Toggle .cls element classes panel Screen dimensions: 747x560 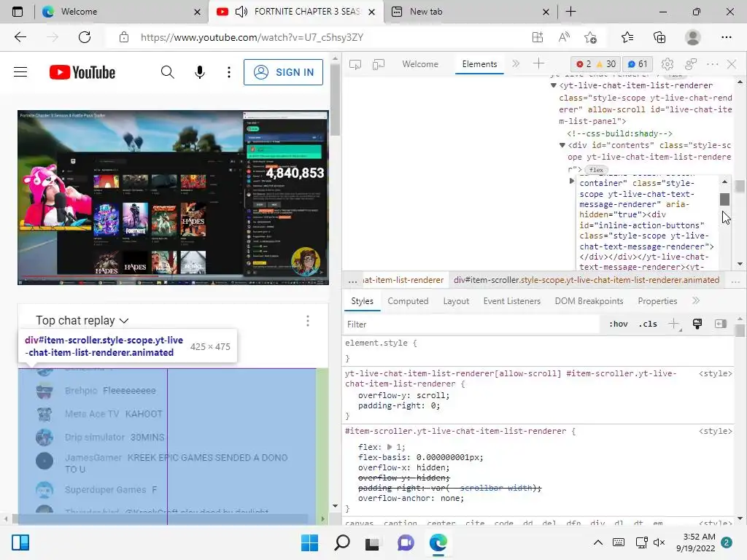[x=648, y=324]
